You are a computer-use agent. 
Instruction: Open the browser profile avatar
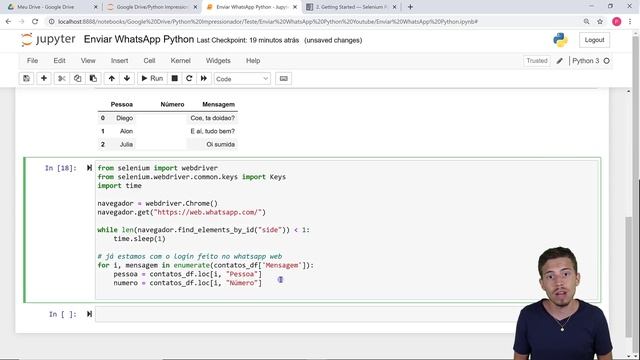coord(616,22)
